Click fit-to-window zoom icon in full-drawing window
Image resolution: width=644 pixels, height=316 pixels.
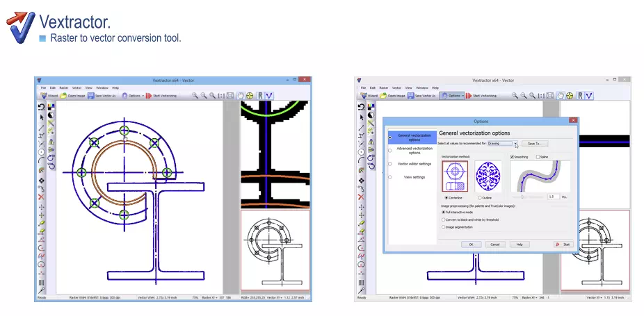[230, 96]
